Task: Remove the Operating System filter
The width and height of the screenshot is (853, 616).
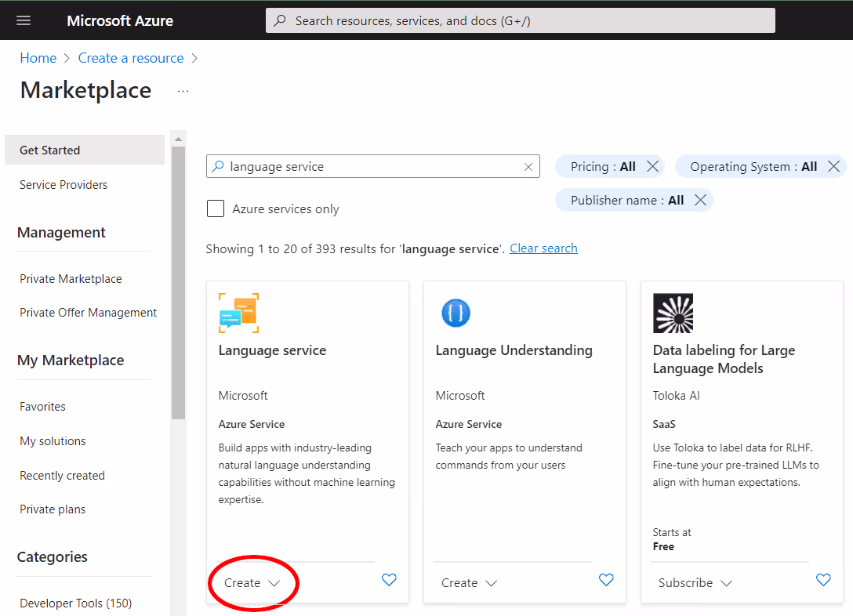Action: (x=833, y=166)
